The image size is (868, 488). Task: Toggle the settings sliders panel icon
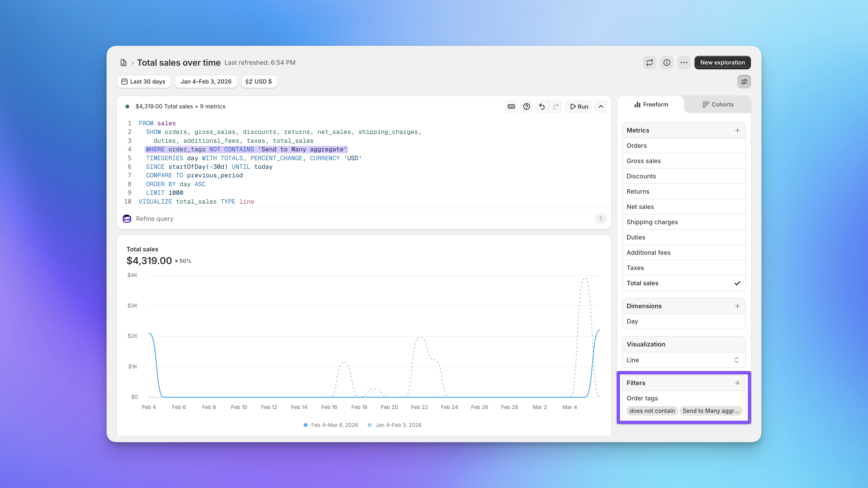pos(744,81)
